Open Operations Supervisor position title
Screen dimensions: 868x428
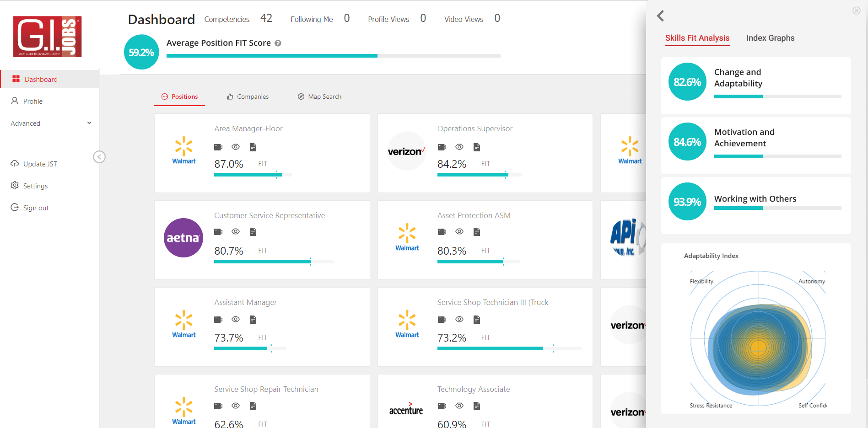click(475, 128)
